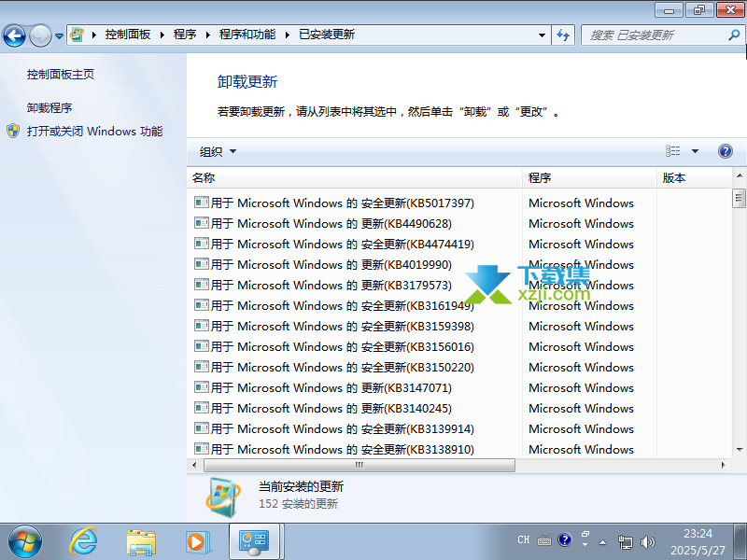Launch Internet Explorer from taskbar

tap(83, 541)
